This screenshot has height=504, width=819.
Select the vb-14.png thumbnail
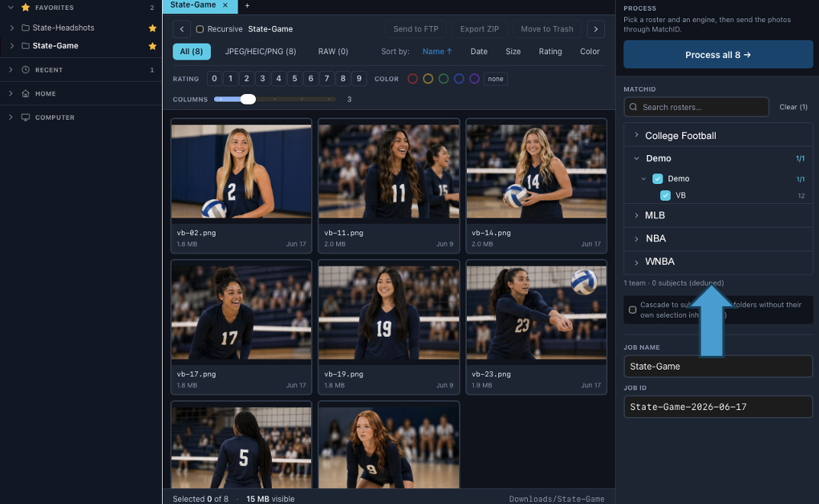536,171
